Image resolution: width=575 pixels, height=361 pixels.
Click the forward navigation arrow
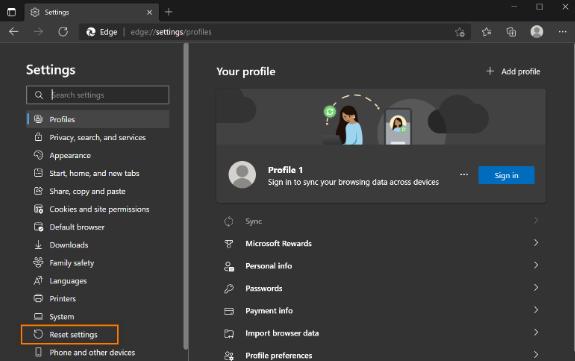[39, 32]
